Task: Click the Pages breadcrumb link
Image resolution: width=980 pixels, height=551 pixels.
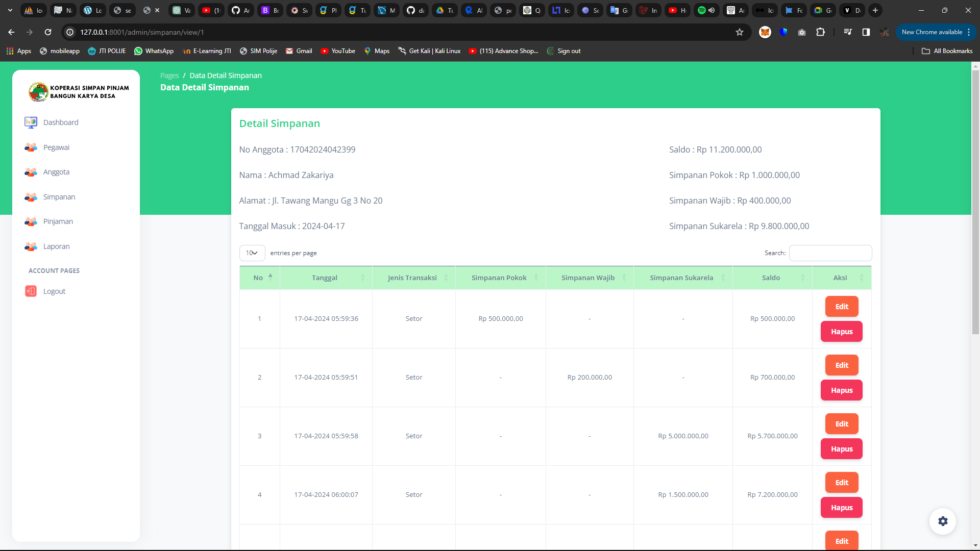Action: (x=169, y=76)
